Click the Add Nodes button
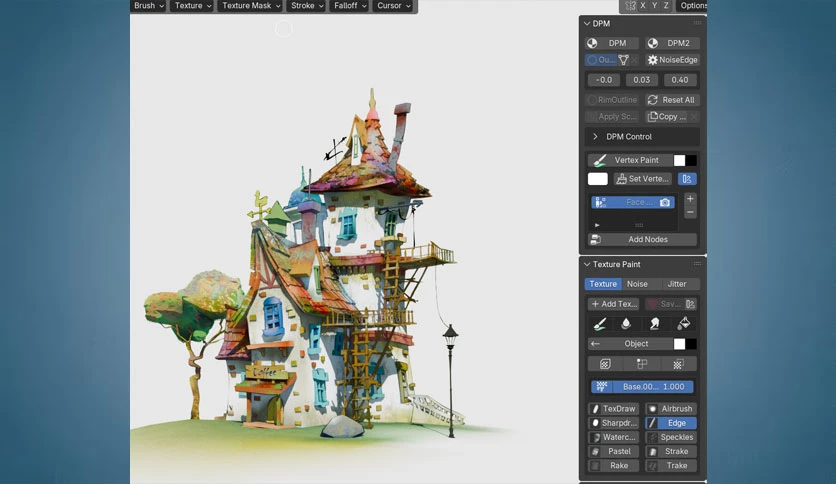 pyautogui.click(x=642, y=240)
